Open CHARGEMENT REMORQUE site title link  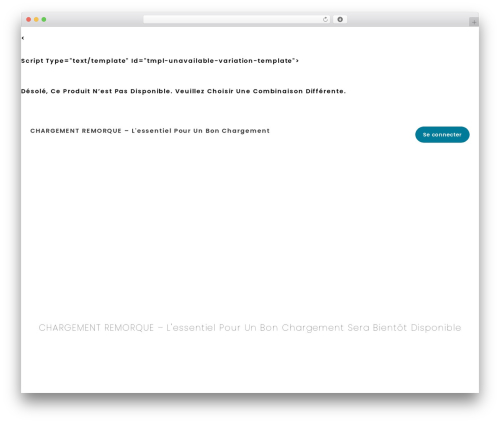(x=150, y=131)
